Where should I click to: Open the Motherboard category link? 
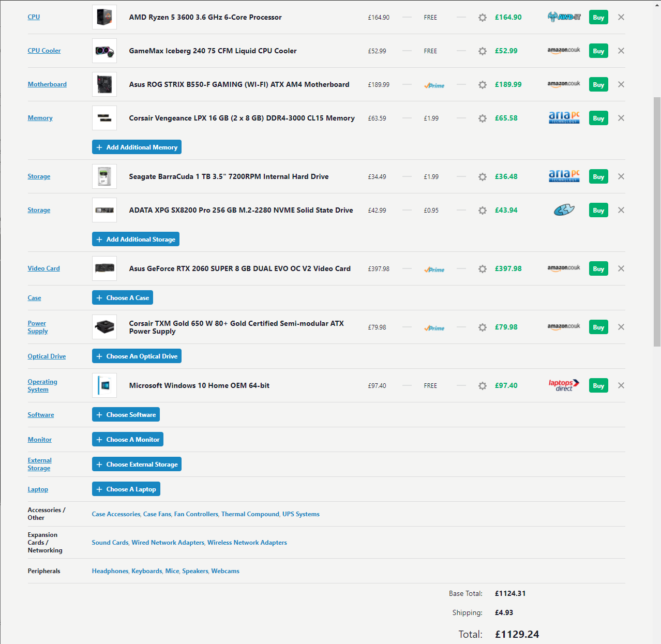[47, 84]
